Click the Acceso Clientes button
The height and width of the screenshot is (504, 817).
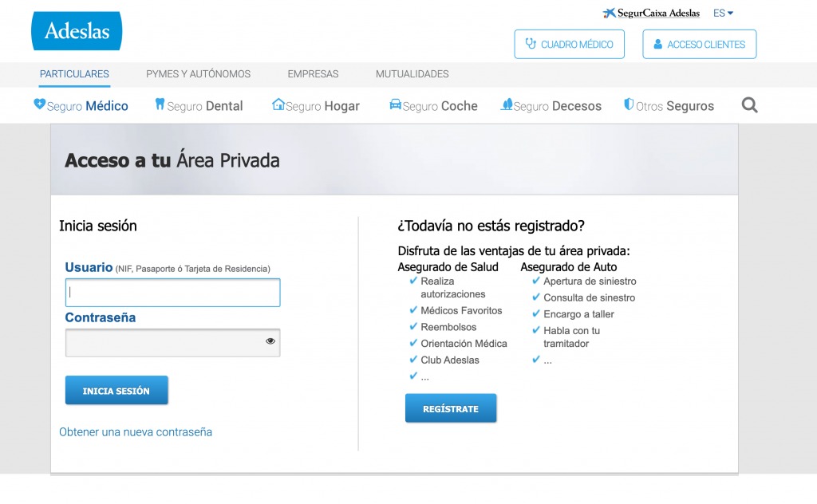700,44
